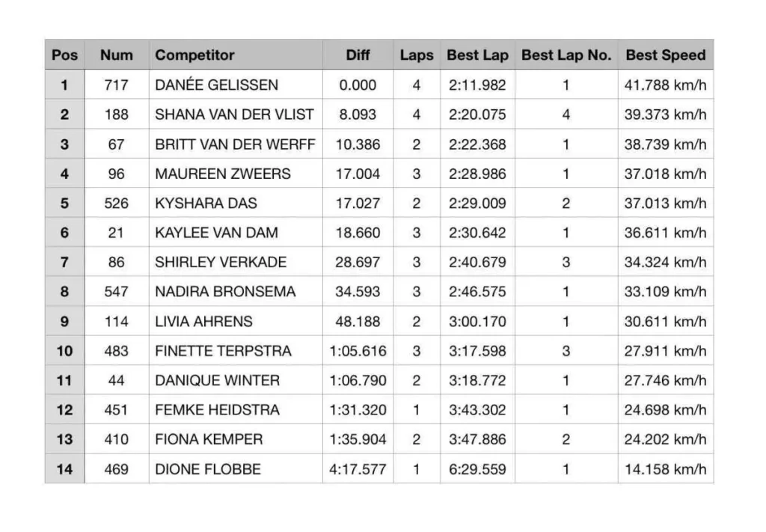Select the KYSHARA DAS cell
Viewport: 766px width, 532px height.
tap(236, 204)
